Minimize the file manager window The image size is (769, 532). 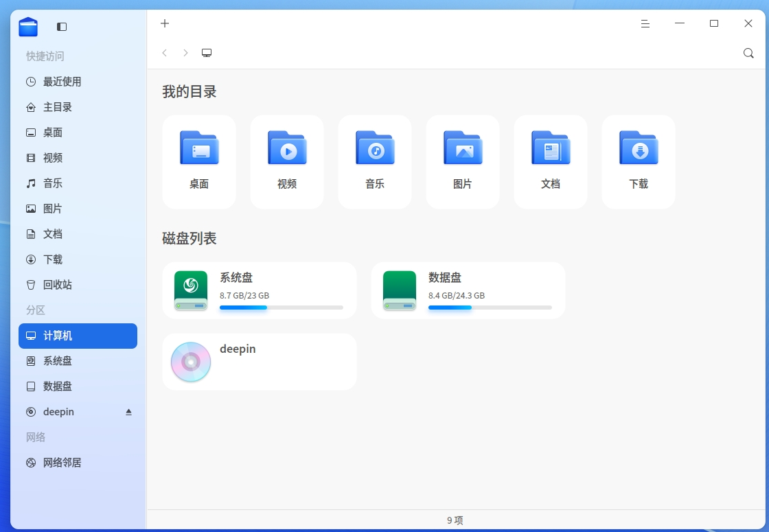(x=680, y=23)
